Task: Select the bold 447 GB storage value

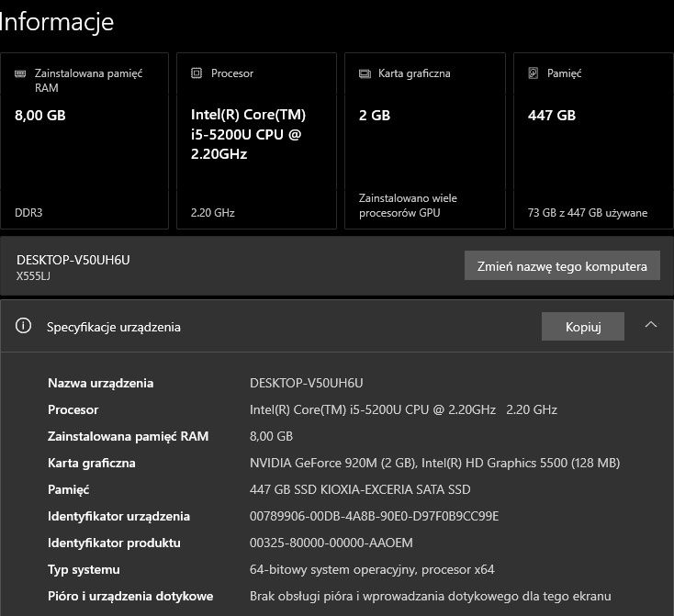Action: pyautogui.click(x=552, y=115)
